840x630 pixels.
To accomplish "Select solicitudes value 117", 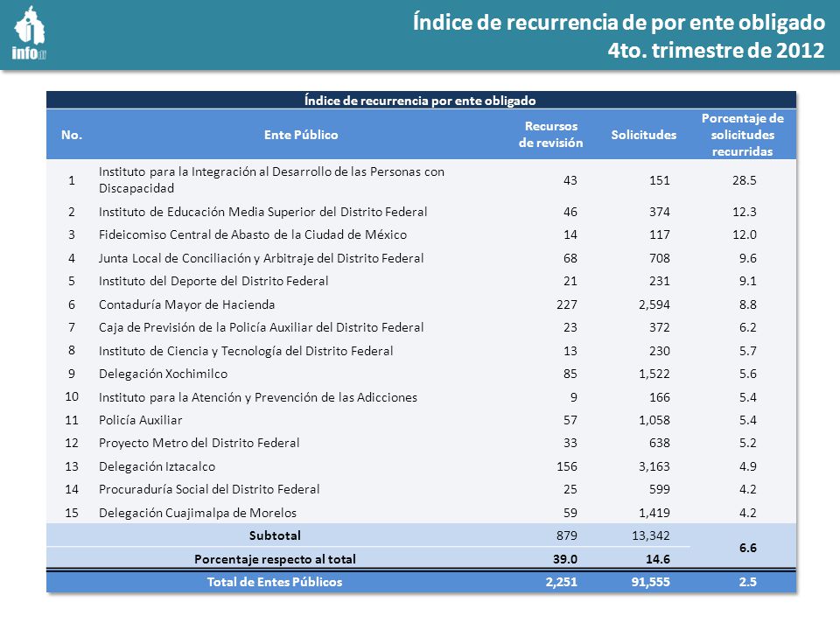I will 660,234.
